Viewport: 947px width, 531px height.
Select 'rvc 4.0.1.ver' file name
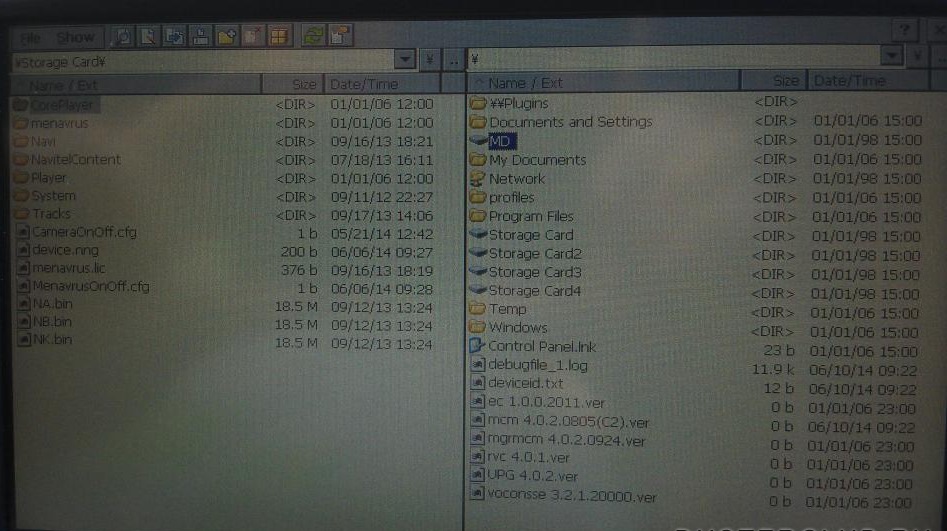528,457
